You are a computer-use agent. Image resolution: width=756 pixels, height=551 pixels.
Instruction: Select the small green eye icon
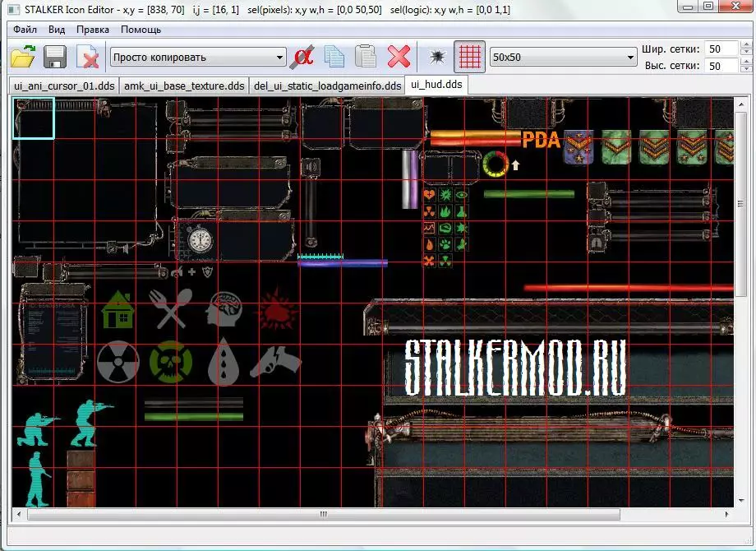(x=462, y=196)
